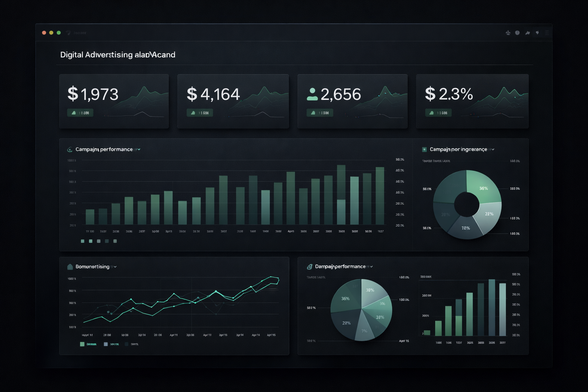Expand the donut chart panel title dropdown chevron
This screenshot has width=588, height=392.
pos(493,150)
